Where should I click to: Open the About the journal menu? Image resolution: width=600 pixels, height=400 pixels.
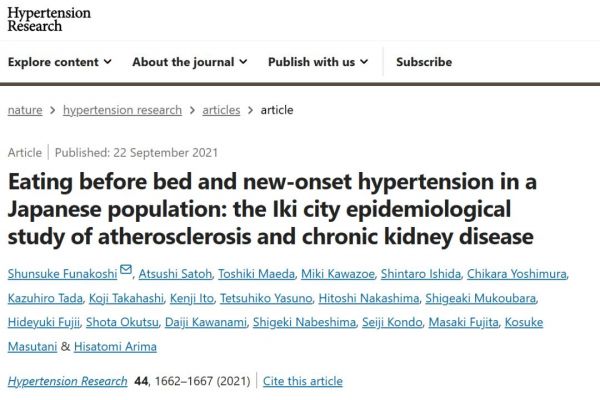click(x=190, y=62)
